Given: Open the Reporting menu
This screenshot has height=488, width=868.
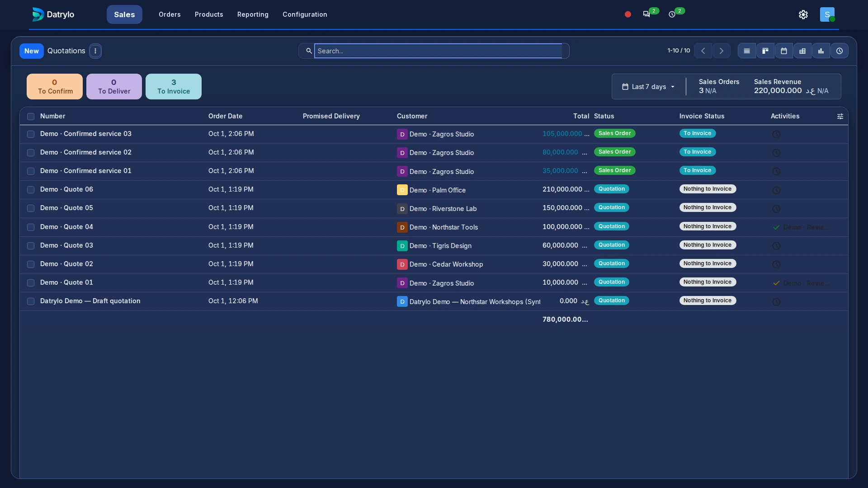Looking at the screenshot, I should click(x=253, y=14).
